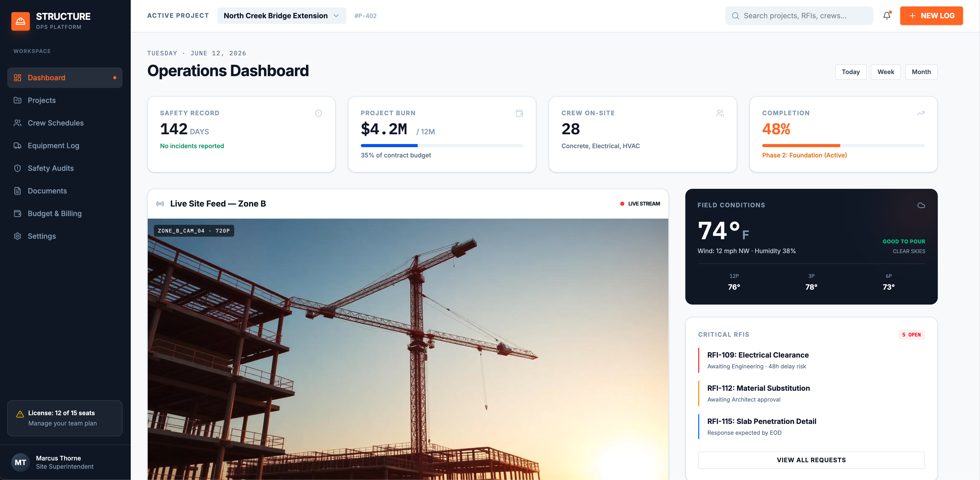The width and height of the screenshot is (980, 480).
Task: Open Crew Schedules in the sidebar
Action: pyautogui.click(x=65, y=123)
